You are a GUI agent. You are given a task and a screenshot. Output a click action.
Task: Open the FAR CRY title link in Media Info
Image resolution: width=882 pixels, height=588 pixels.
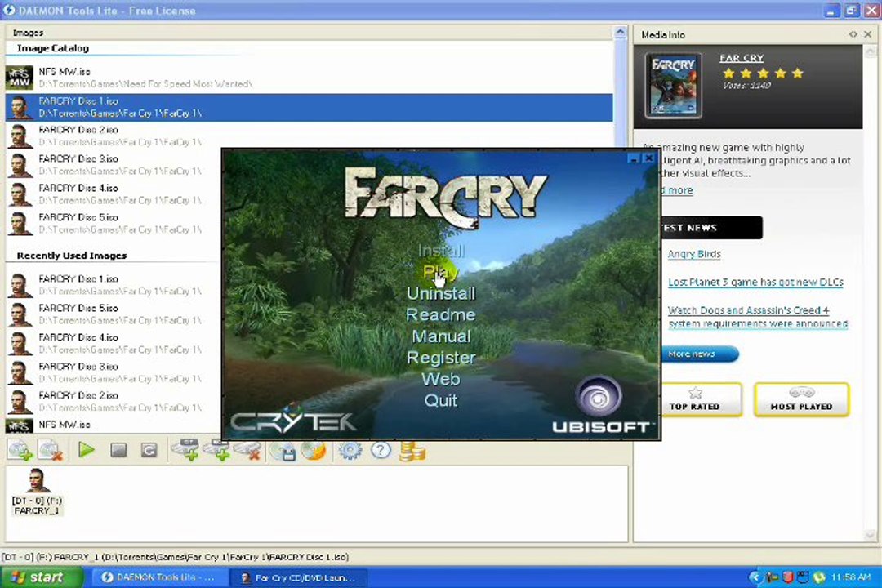click(742, 58)
